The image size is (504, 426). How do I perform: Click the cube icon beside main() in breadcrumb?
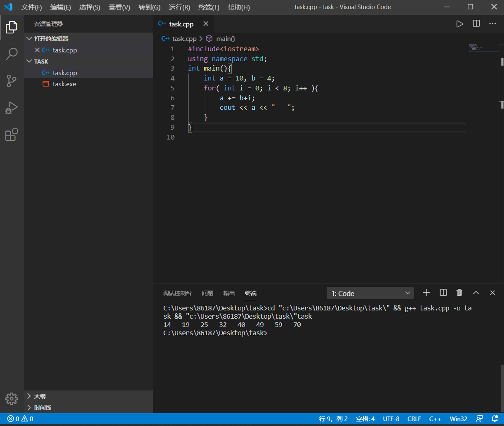[209, 38]
